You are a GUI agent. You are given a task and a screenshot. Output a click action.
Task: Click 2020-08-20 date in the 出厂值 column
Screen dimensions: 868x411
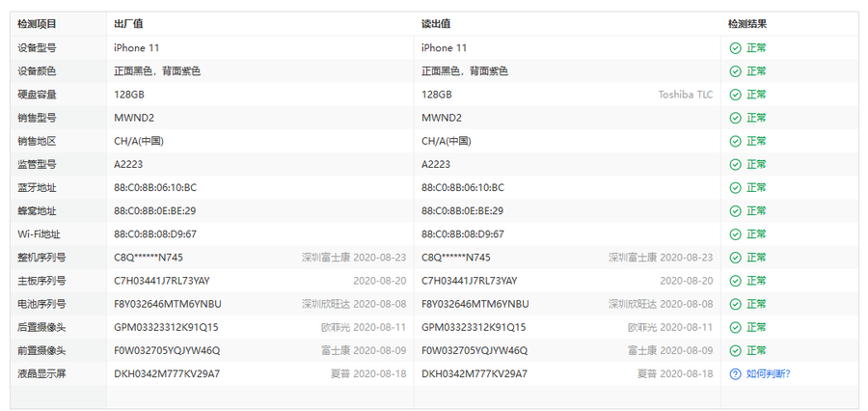pyautogui.click(x=380, y=281)
